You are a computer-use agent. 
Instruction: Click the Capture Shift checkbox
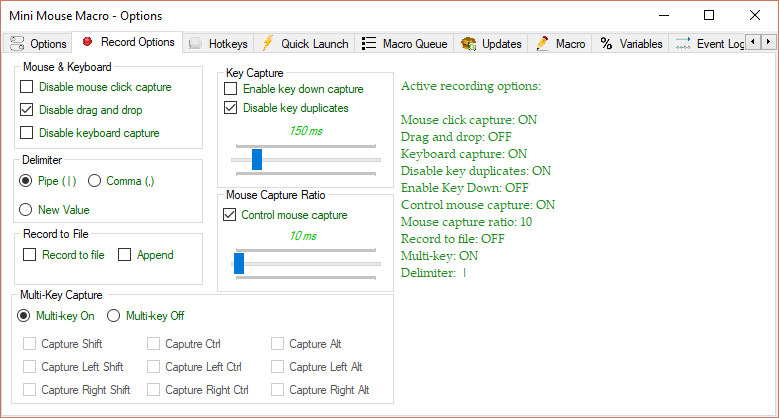[29, 344]
